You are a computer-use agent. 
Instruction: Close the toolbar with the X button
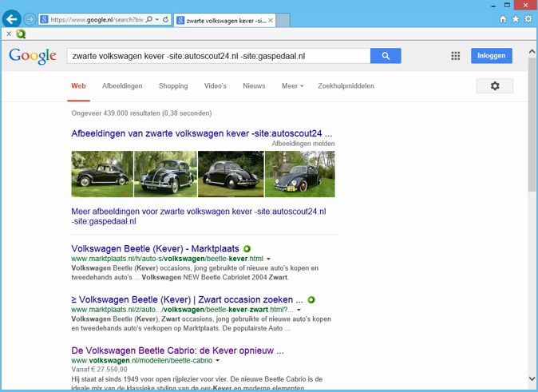[x=9, y=34]
